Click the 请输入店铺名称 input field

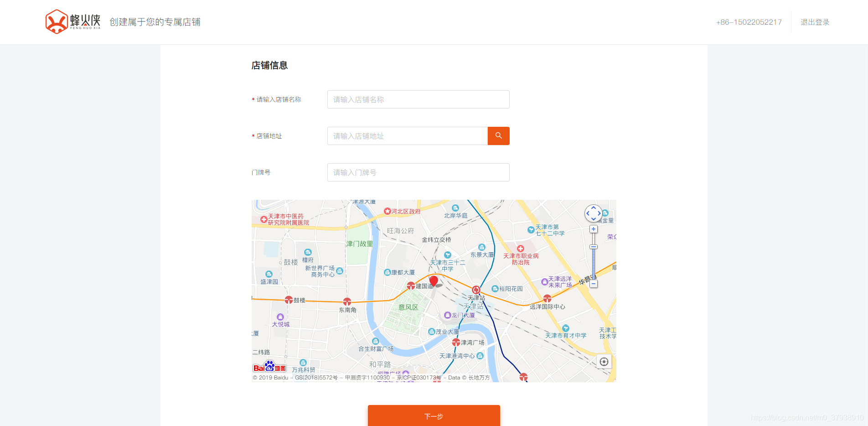tap(418, 99)
